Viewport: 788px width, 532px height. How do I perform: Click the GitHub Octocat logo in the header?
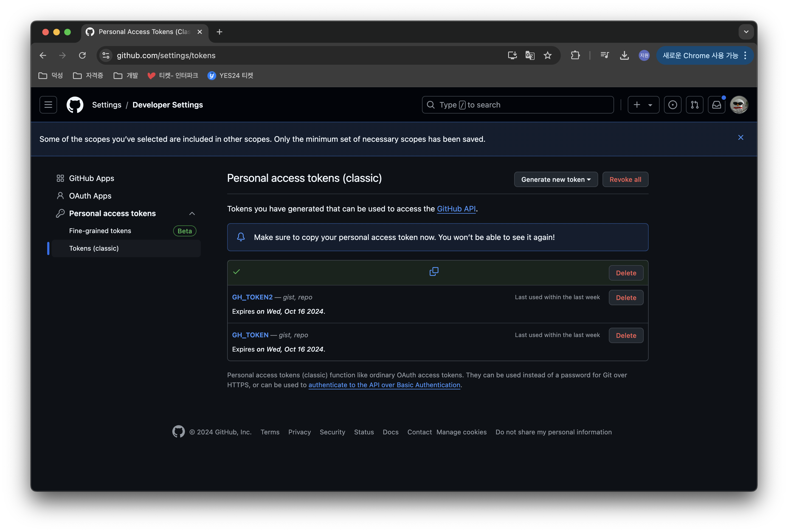[75, 105]
